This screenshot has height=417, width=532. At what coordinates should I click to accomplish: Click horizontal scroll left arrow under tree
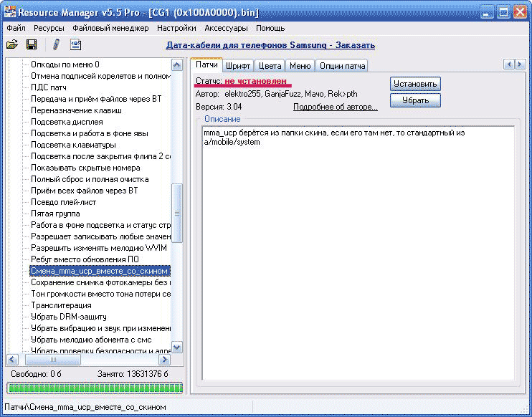[x=13, y=360]
